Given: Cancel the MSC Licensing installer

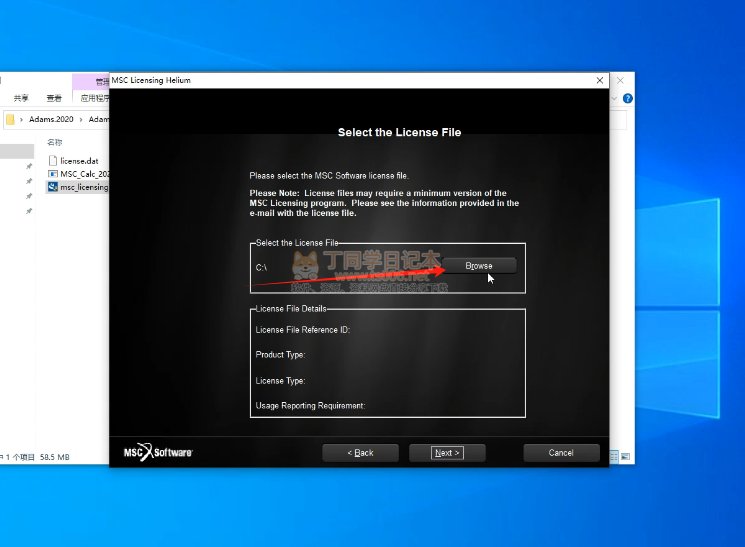Looking at the screenshot, I should click(561, 453).
